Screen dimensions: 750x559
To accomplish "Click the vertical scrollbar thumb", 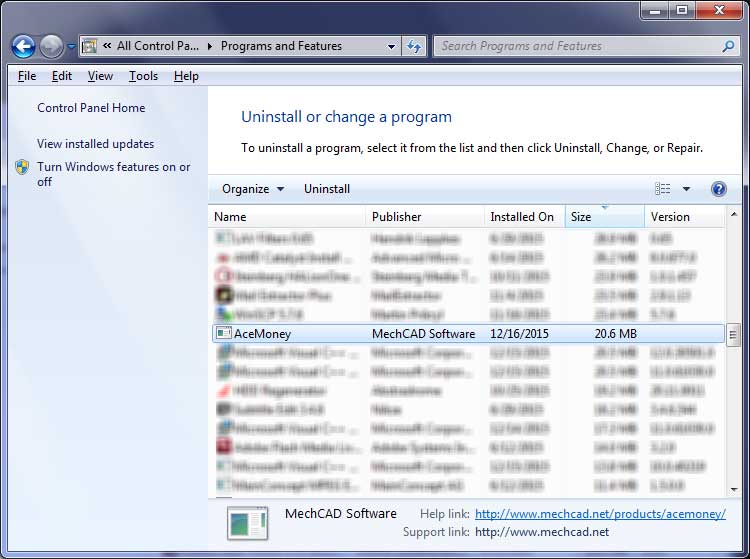I will pos(733,334).
